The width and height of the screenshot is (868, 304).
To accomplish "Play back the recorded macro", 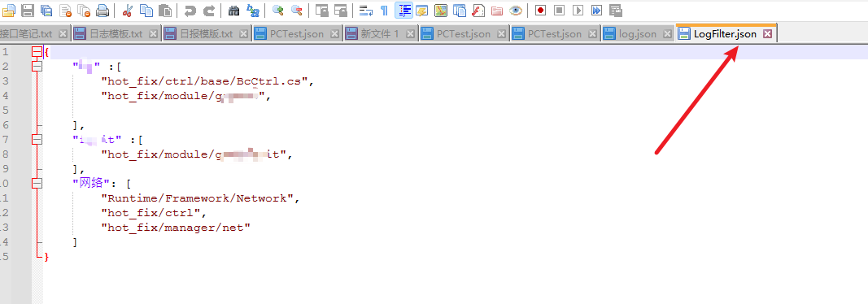I will pos(578,10).
